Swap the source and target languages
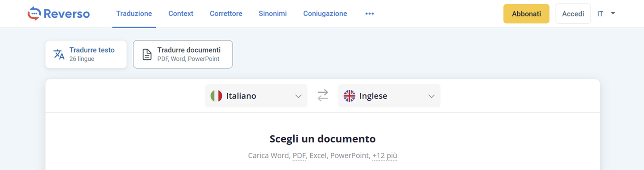 click(x=323, y=96)
